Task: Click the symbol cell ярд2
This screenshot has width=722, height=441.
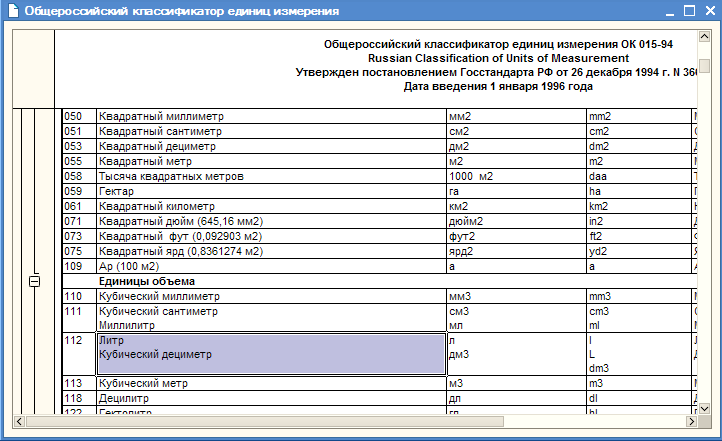Action: (516, 251)
